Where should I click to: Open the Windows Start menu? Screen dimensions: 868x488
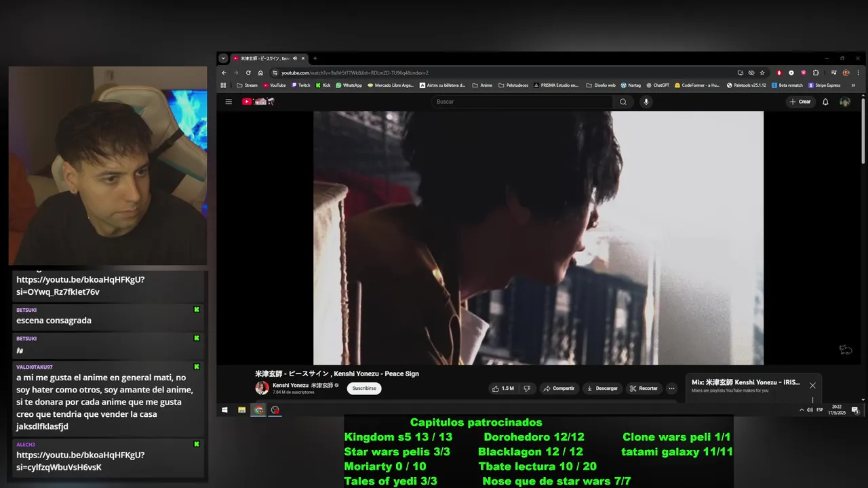pyautogui.click(x=224, y=410)
